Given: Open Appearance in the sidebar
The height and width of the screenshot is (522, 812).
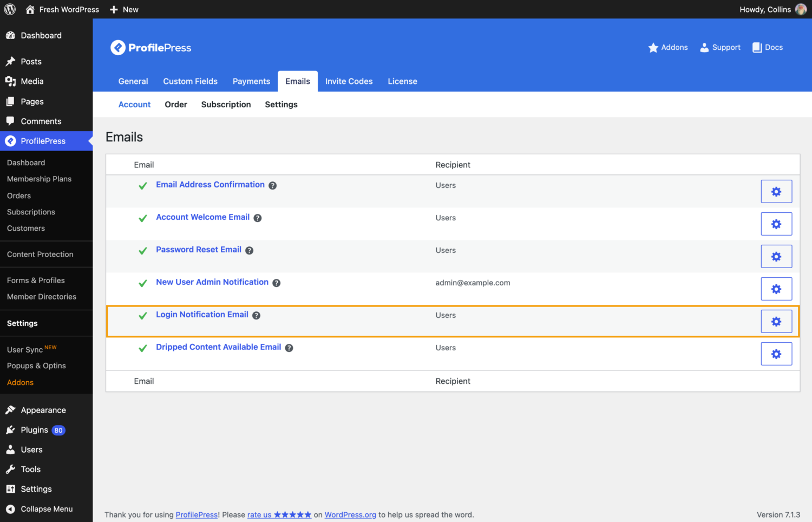Looking at the screenshot, I should (46, 410).
